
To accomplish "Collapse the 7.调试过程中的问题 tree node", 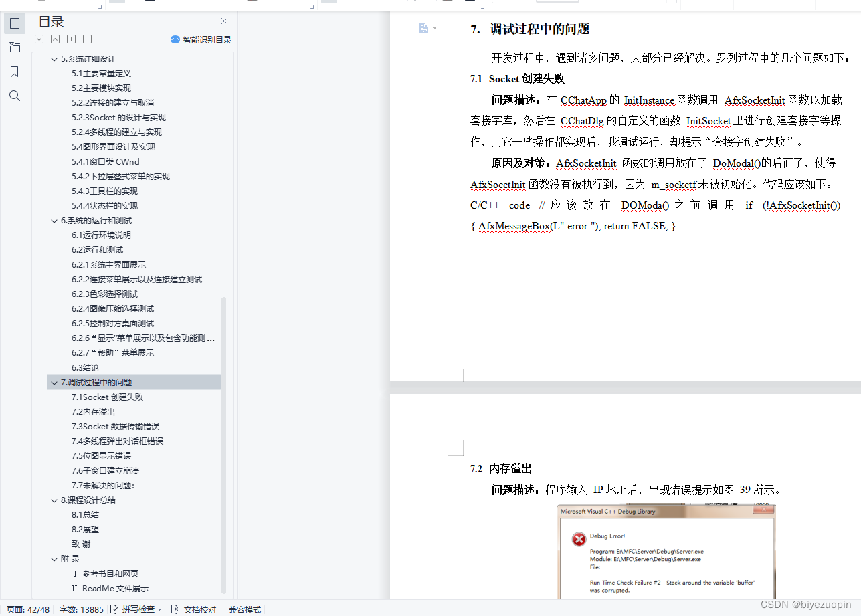I will [x=54, y=382].
